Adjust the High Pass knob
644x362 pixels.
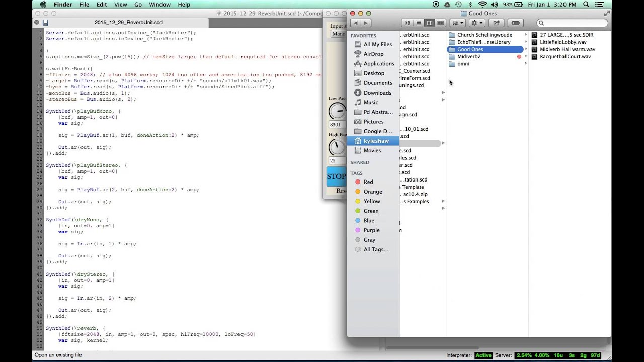pos(337,147)
